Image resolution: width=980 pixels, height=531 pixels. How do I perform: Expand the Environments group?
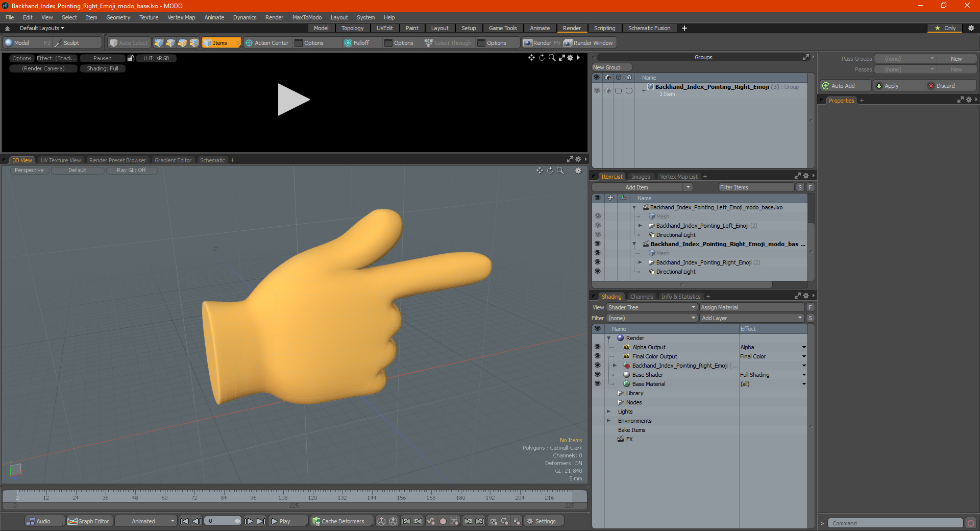point(608,421)
